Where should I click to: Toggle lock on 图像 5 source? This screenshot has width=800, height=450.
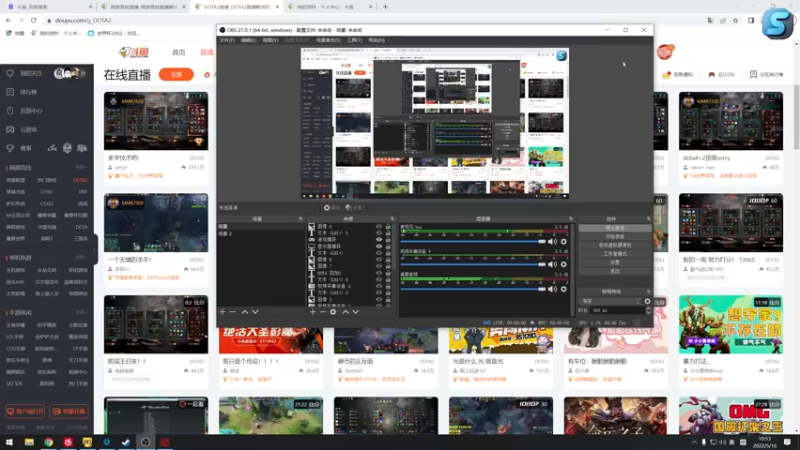coord(388,226)
